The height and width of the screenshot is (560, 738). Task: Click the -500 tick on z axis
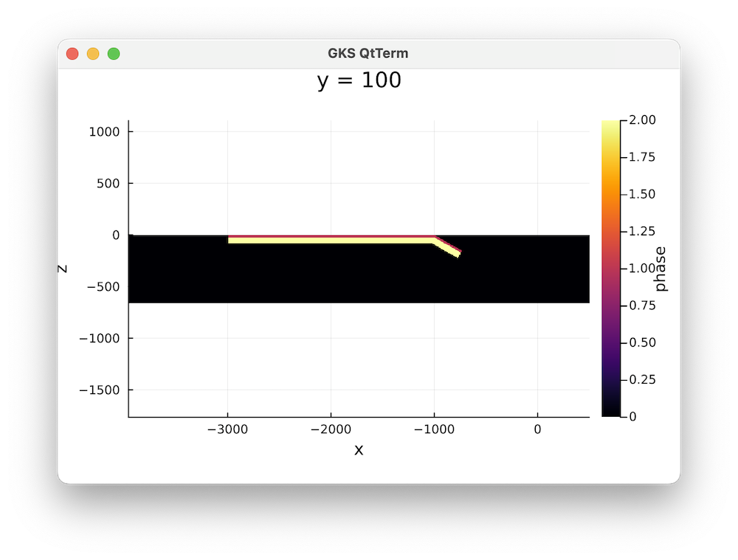coord(103,286)
